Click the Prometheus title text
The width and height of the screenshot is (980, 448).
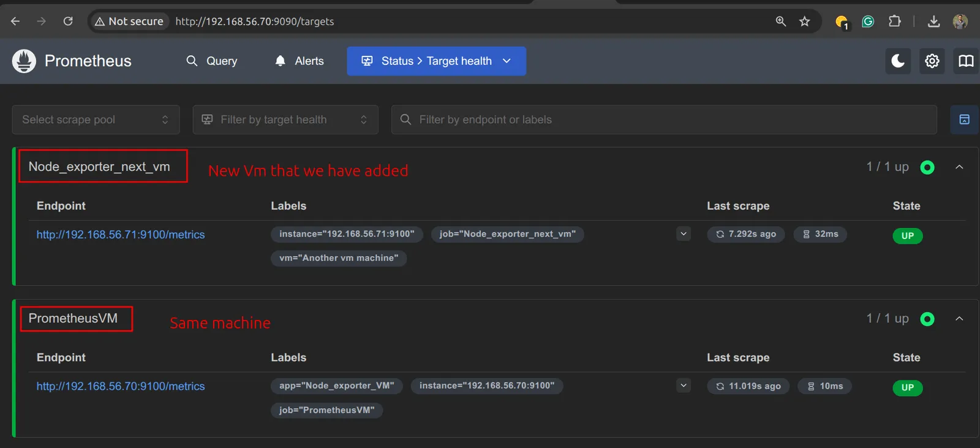pyautogui.click(x=88, y=61)
